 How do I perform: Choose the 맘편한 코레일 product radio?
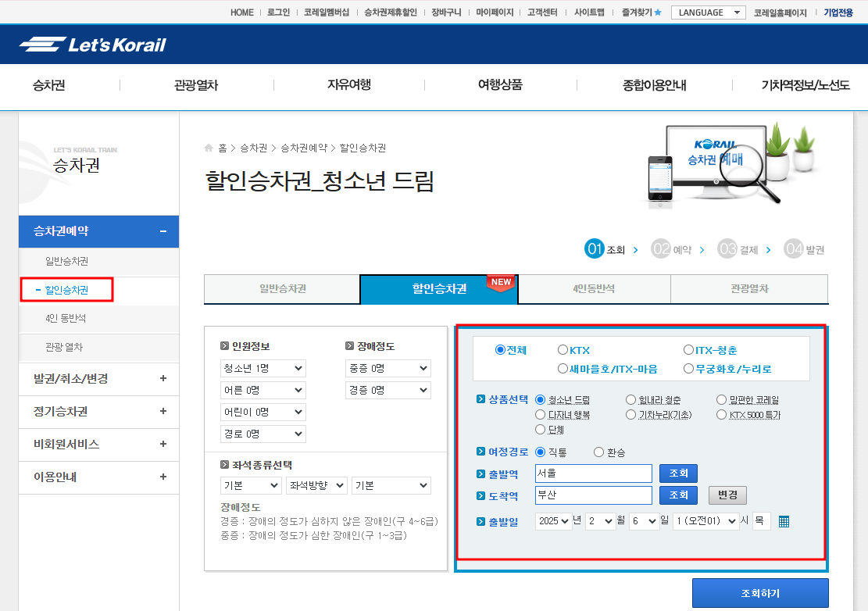pos(721,399)
